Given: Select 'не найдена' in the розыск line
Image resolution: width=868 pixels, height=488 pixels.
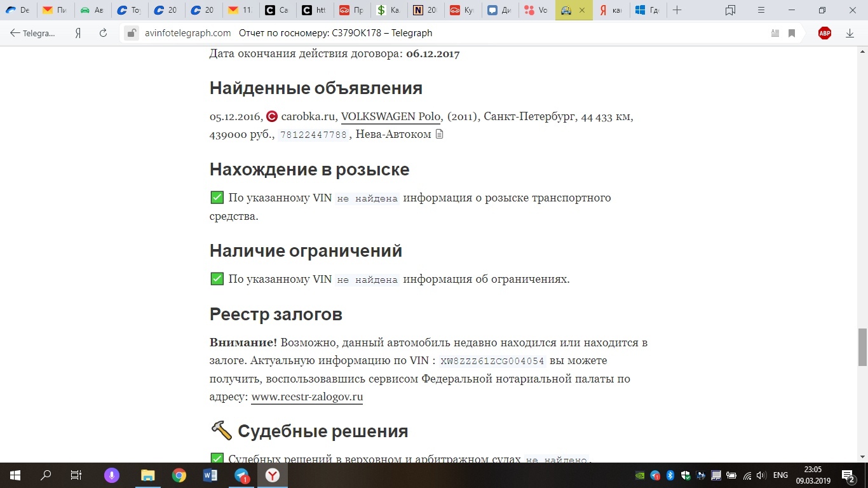Looking at the screenshot, I should (x=367, y=198).
